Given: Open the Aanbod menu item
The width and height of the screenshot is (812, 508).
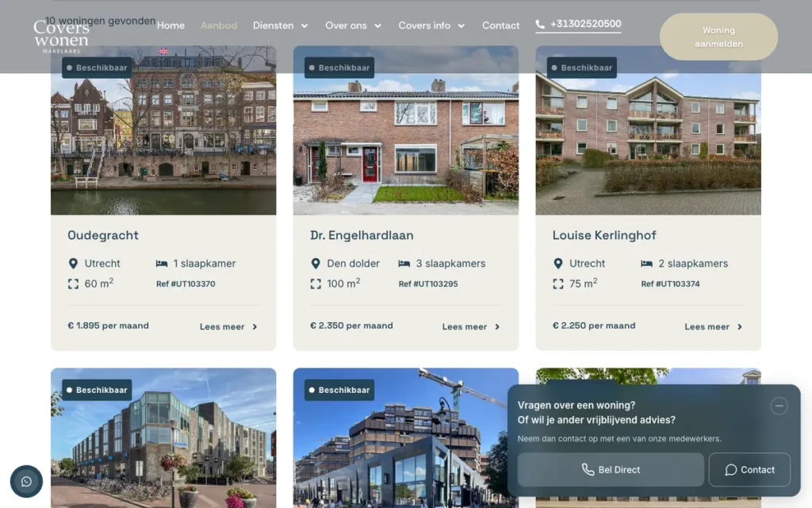Looking at the screenshot, I should coord(219,25).
